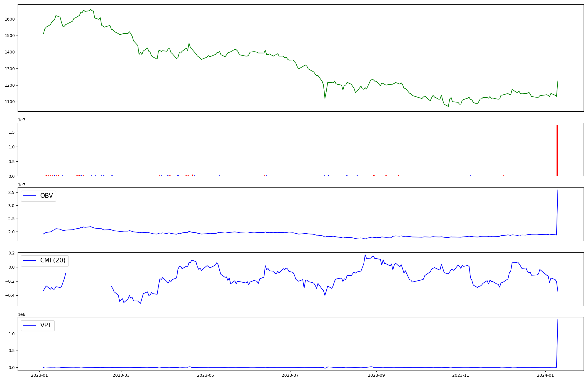Click the −0.4 tick on CMF axis

click(x=10, y=295)
